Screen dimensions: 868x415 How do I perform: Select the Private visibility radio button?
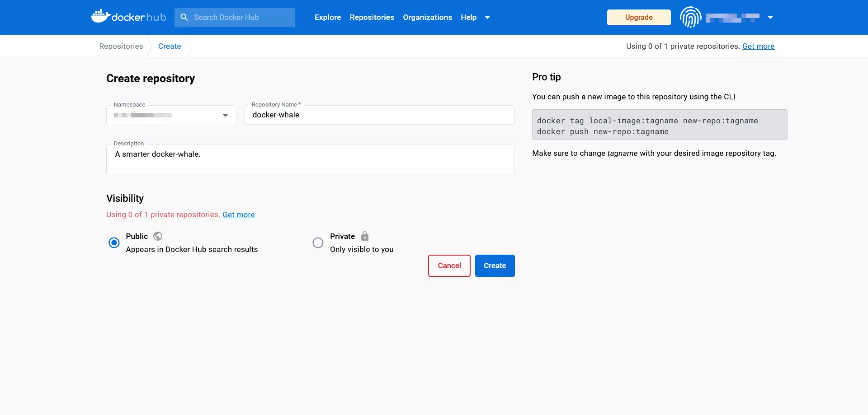click(318, 242)
